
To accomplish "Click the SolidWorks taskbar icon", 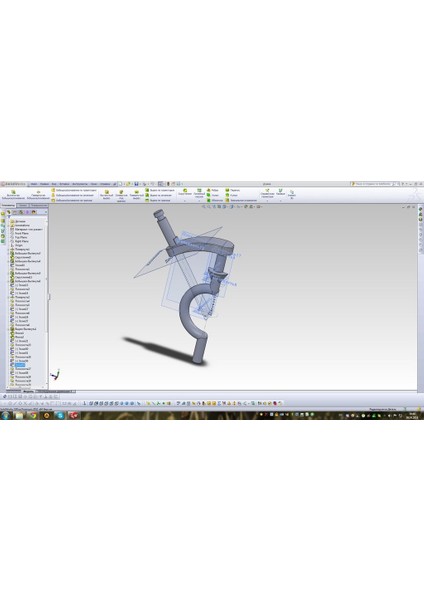I will click(73, 415).
